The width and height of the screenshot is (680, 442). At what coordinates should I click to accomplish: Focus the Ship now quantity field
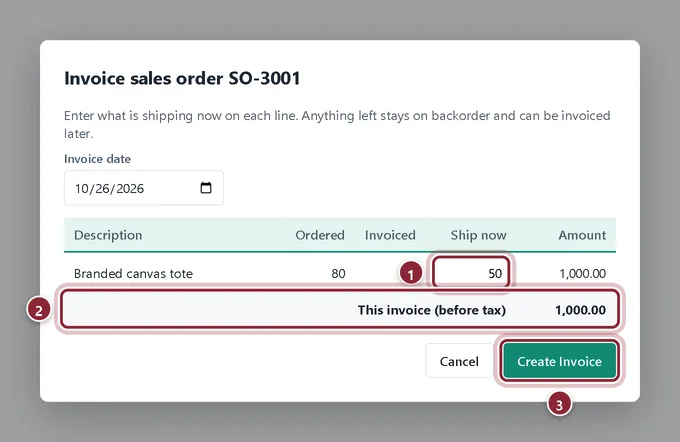(471, 273)
